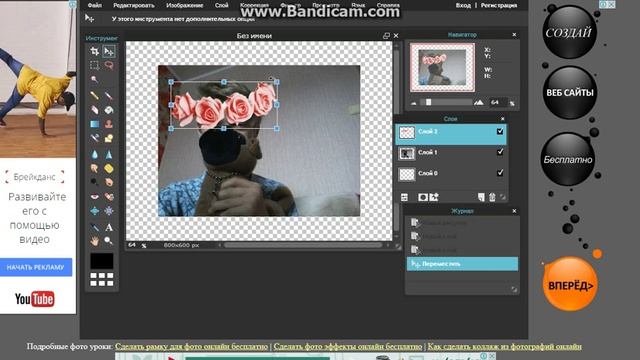Screen dimensions: 640x360
Task: Select the Слой 1 layer row
Action: [451, 153]
